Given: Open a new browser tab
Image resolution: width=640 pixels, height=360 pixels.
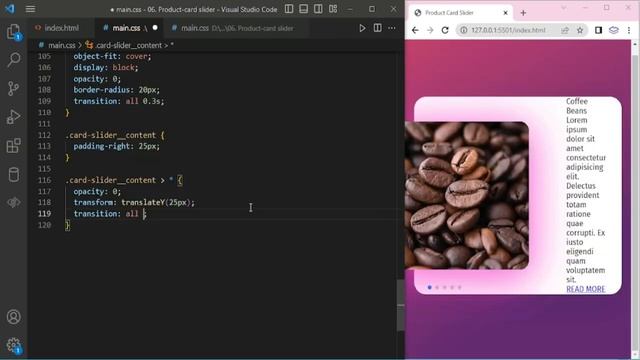Looking at the screenshot, I should (x=523, y=13).
